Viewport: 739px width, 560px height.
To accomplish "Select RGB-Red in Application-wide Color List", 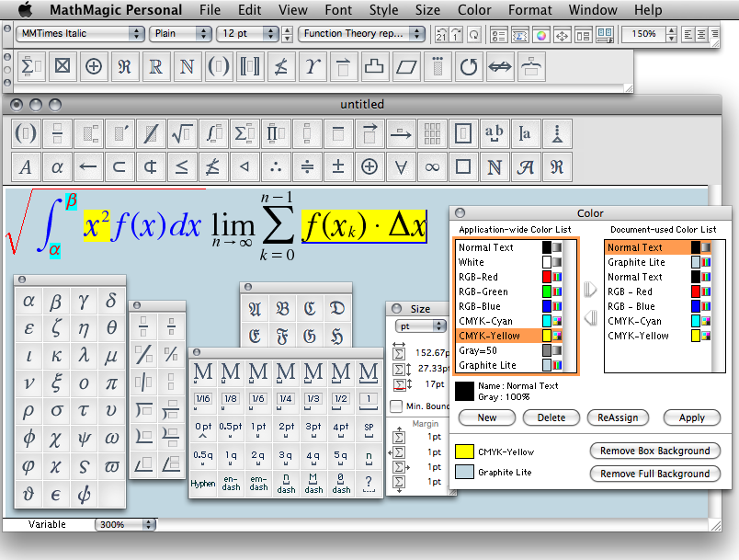I will point(510,277).
